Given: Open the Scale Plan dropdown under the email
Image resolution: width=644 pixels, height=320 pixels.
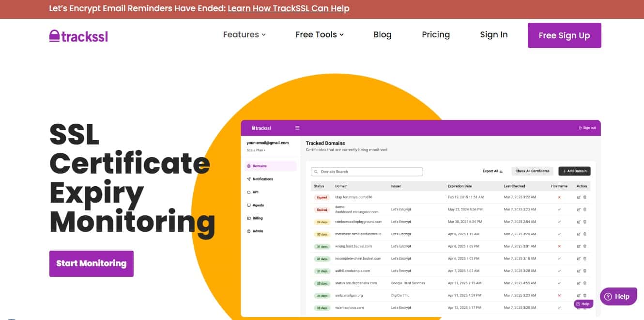Looking at the screenshot, I should 256,150.
